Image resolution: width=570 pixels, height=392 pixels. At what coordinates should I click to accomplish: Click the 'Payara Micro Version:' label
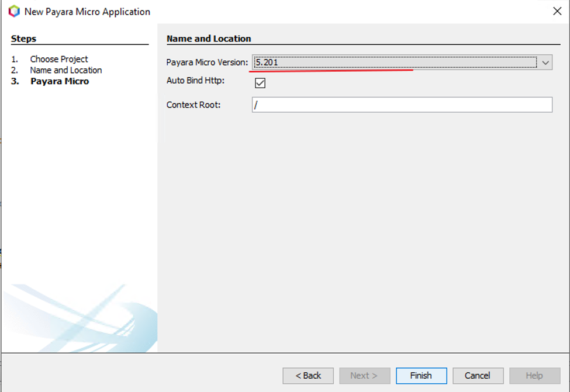[x=207, y=63]
